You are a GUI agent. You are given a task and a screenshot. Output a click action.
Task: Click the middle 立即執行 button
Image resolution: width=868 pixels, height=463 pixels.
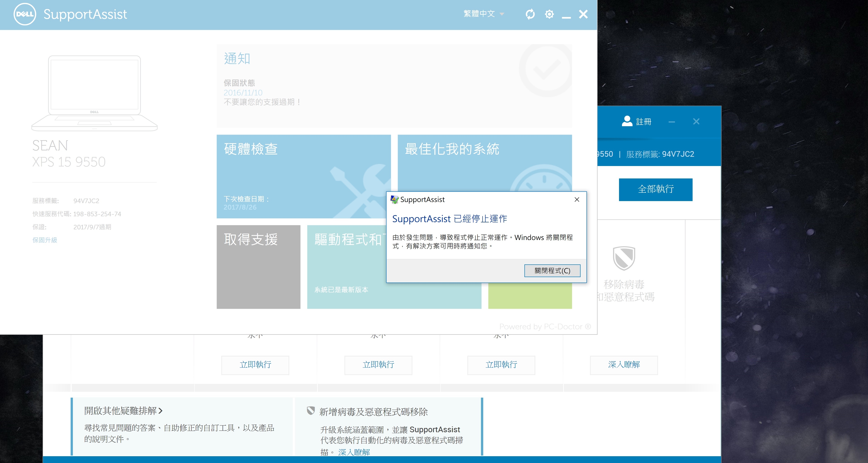[x=378, y=365]
